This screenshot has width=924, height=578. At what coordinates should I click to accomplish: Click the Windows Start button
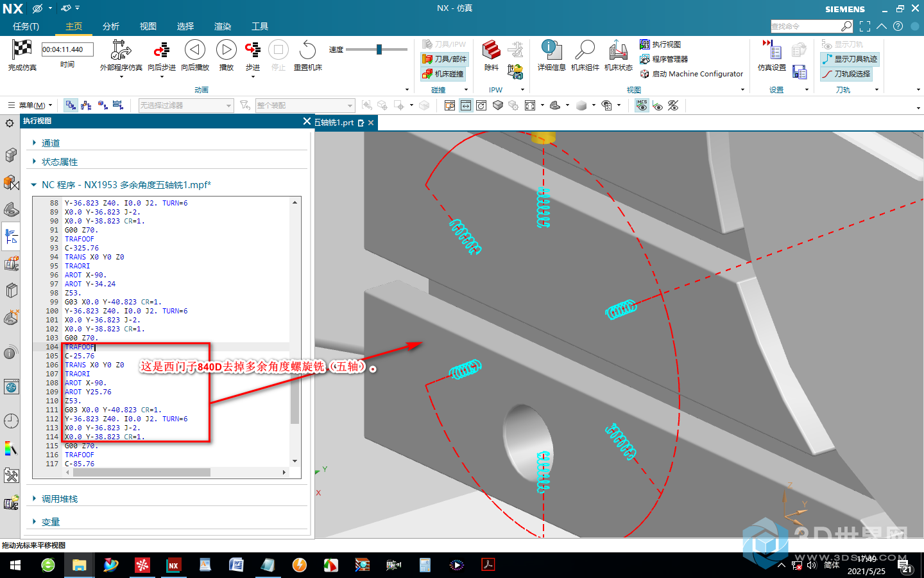(15, 565)
